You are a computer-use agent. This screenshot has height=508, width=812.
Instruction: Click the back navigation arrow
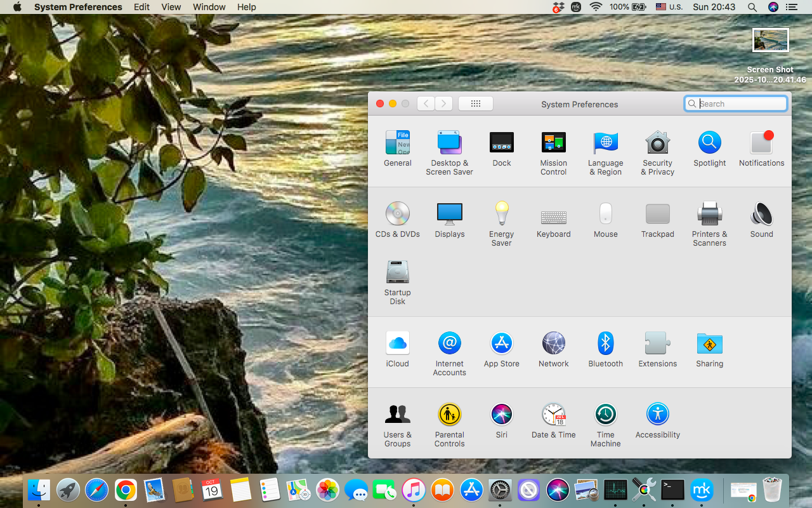pyautogui.click(x=425, y=104)
